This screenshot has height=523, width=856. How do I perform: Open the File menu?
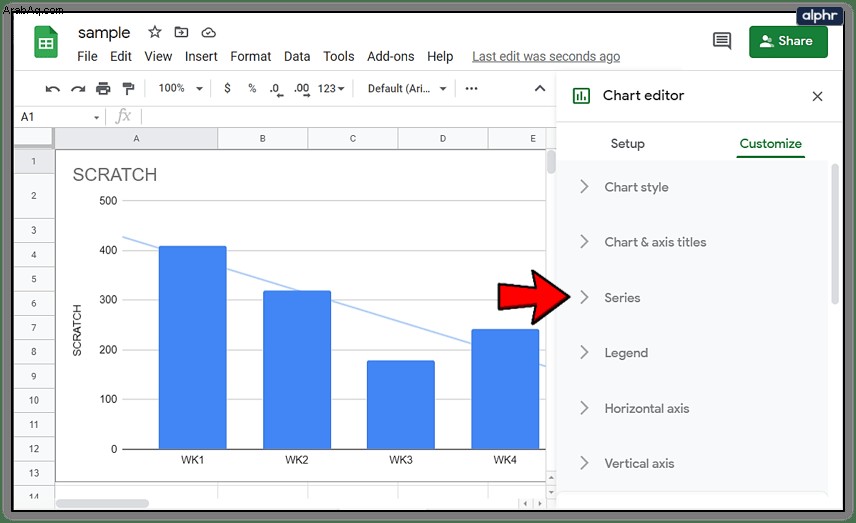coord(87,56)
